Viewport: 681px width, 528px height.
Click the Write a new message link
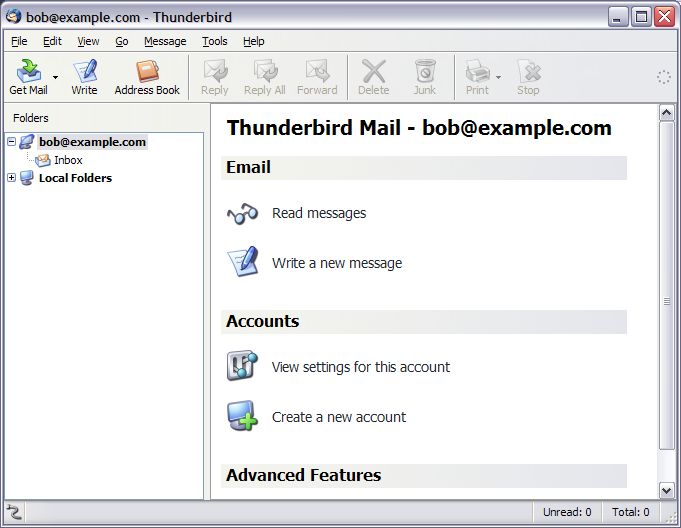click(x=337, y=263)
